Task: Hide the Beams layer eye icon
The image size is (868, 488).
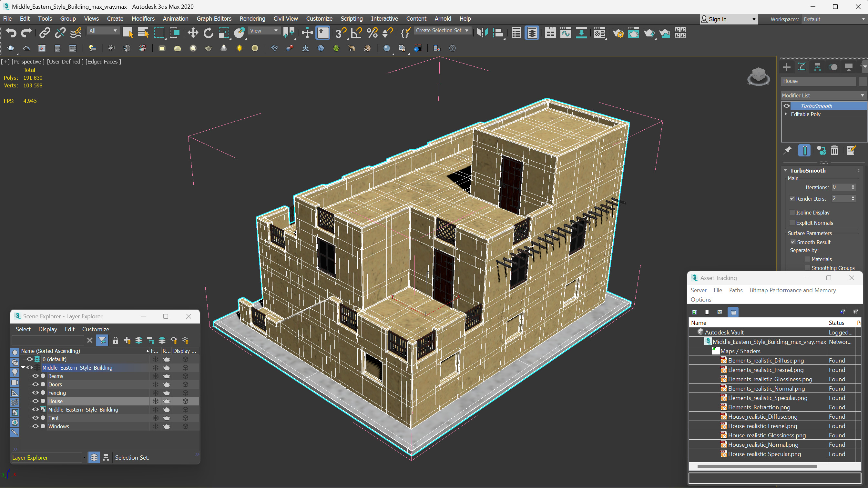Action: pos(35,376)
